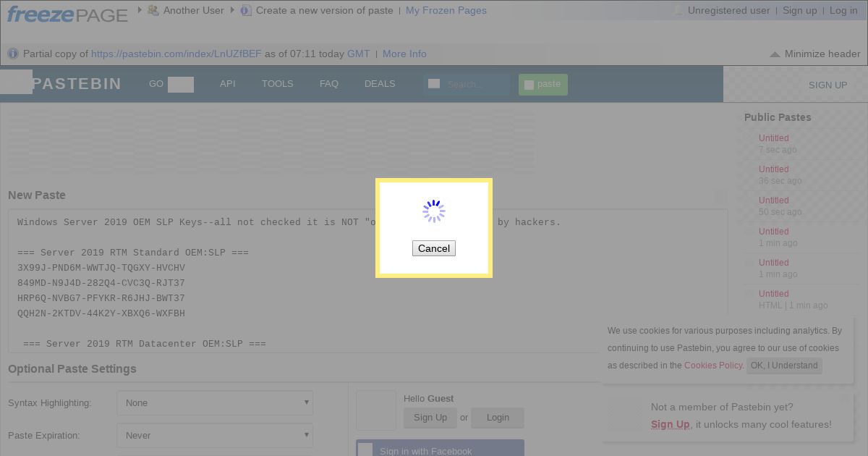868x456 pixels.
Task: Click the freezePAGE Sign up link
Action: [800, 10]
